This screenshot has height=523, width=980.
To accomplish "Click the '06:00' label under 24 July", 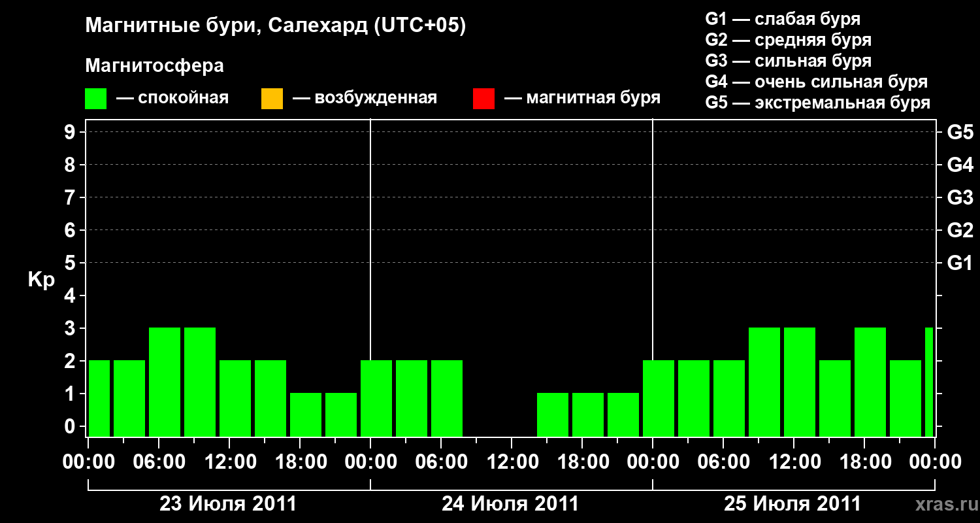I will [440, 462].
